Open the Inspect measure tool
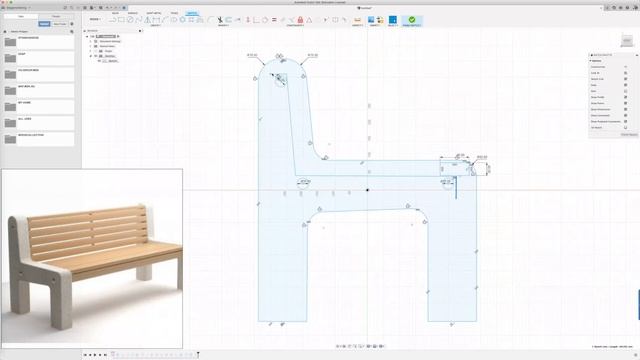The width and height of the screenshot is (640, 360). 358,20
